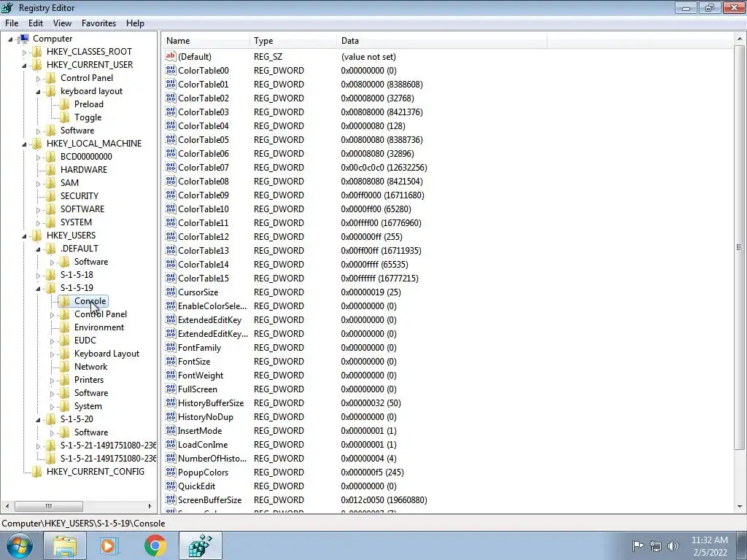Select the HistoryNoDup value name
The width and height of the screenshot is (747, 560).
pyautogui.click(x=206, y=417)
